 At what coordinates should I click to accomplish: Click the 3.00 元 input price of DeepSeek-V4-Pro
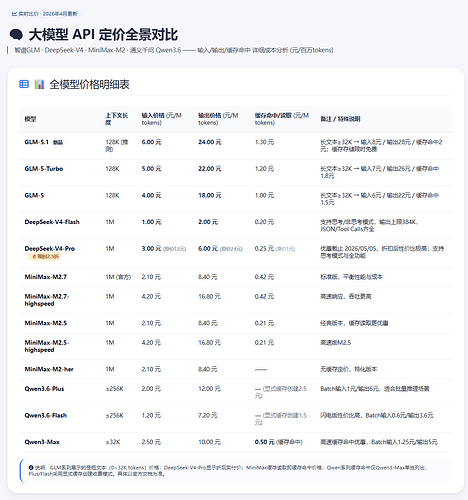(x=151, y=249)
